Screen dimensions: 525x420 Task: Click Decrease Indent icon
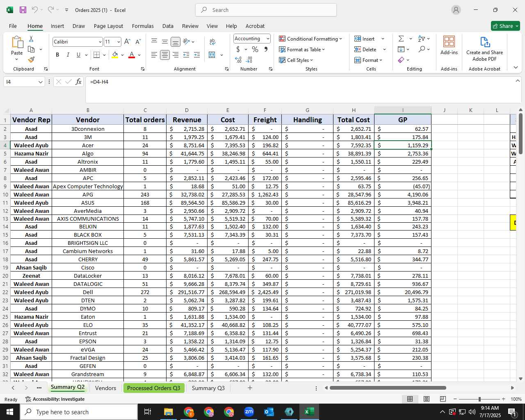[186, 55]
